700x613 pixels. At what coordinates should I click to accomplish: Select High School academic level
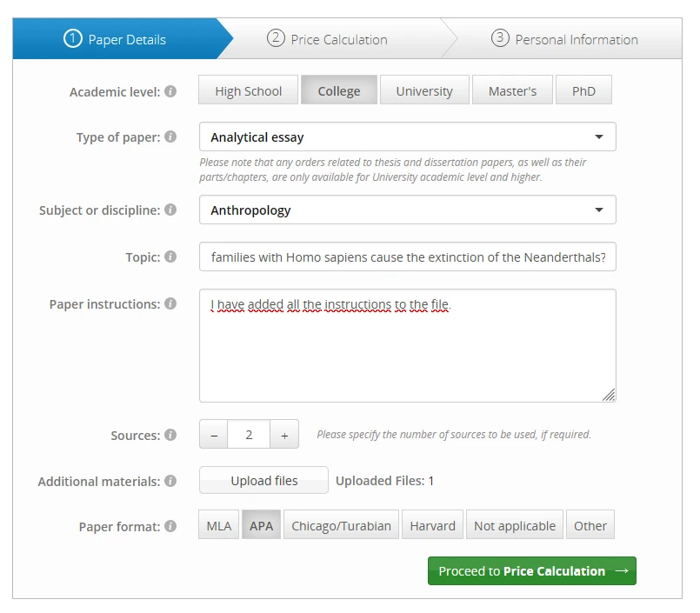click(248, 90)
